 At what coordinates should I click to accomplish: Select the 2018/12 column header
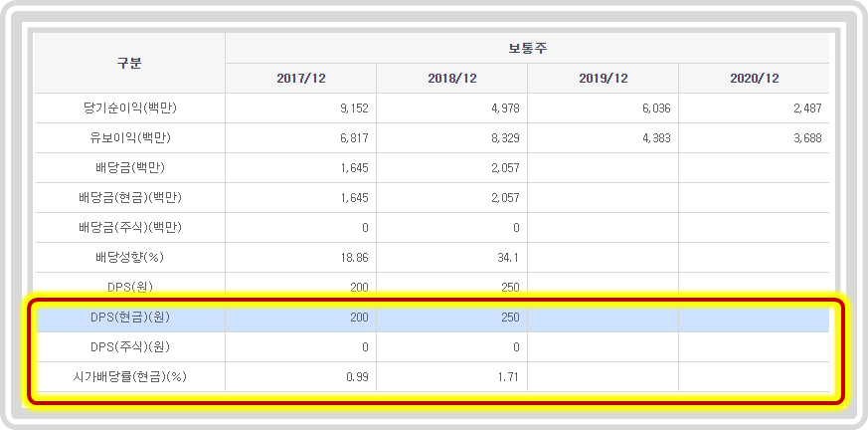click(451, 78)
